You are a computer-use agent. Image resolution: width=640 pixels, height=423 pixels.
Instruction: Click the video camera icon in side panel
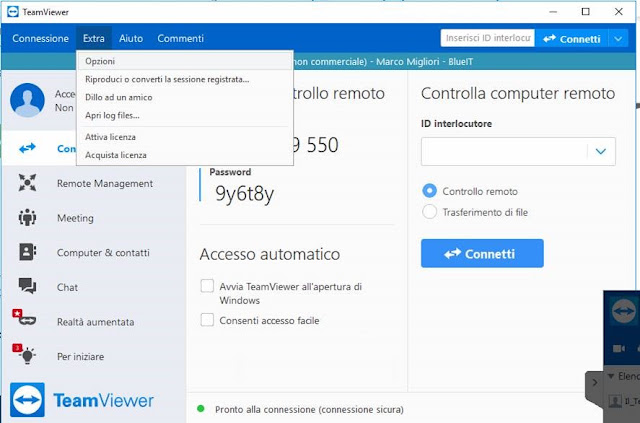(619, 348)
